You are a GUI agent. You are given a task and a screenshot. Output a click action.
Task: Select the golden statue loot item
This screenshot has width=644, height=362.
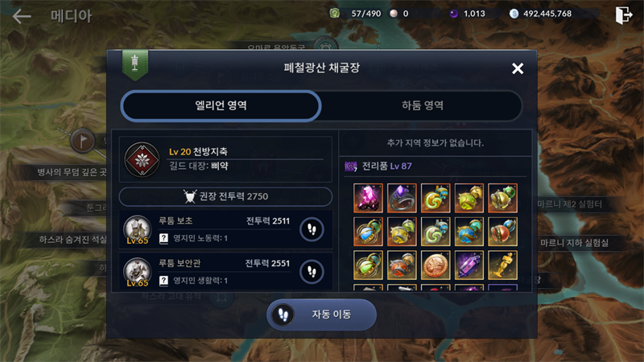[x=502, y=265]
